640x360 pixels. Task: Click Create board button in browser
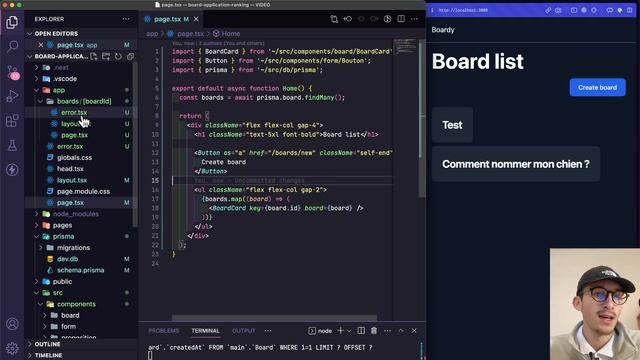(598, 87)
